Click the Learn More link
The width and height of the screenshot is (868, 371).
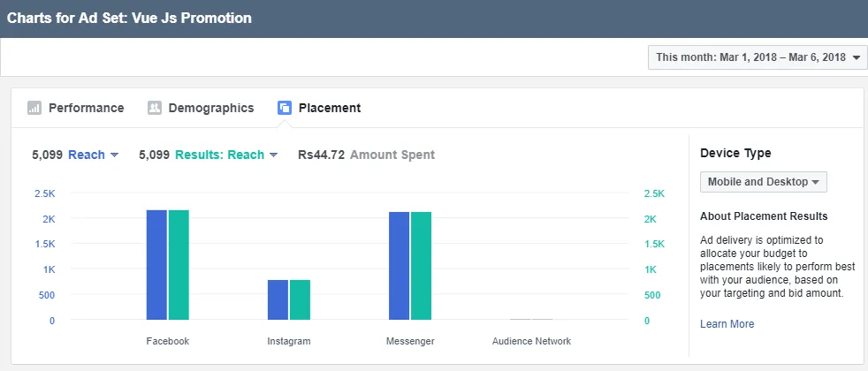(x=727, y=324)
